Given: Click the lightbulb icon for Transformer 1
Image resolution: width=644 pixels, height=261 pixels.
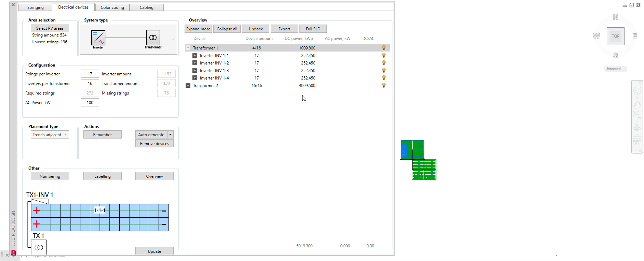Looking at the screenshot, I should (384, 48).
